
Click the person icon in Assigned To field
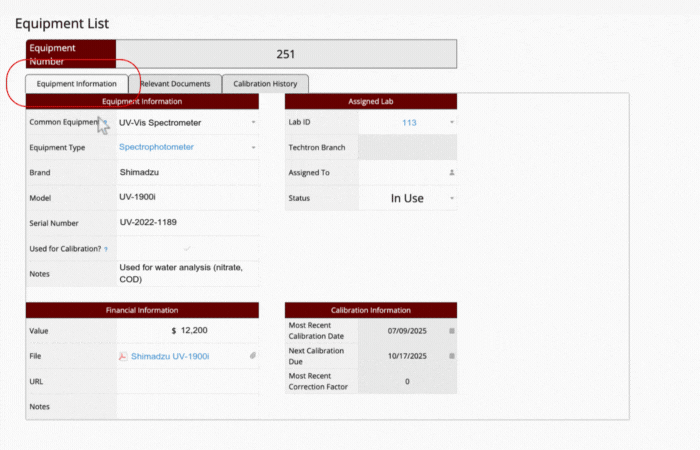[x=451, y=173]
